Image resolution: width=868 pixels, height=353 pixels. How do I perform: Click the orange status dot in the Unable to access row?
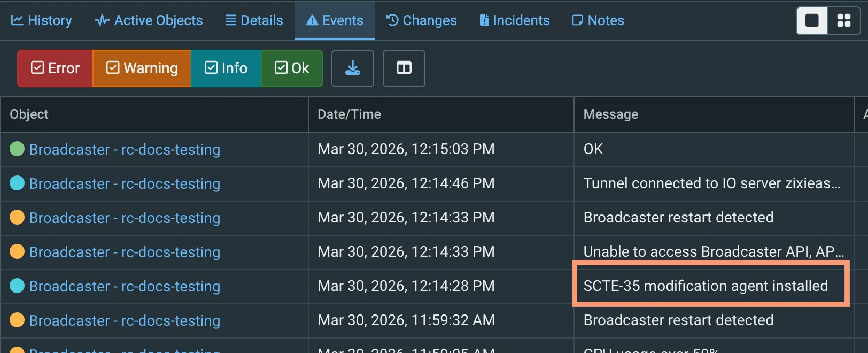coord(17,251)
